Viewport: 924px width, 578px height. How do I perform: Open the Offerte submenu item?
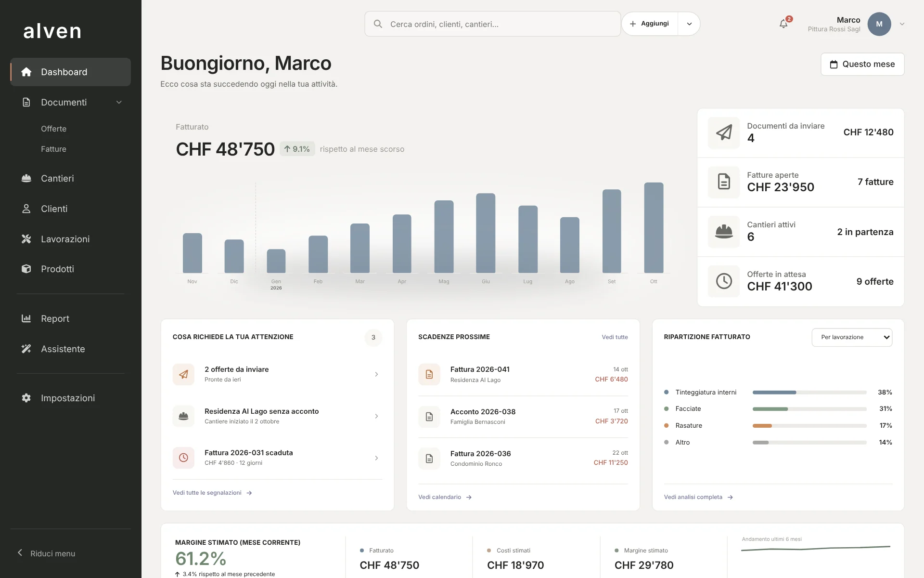54,129
